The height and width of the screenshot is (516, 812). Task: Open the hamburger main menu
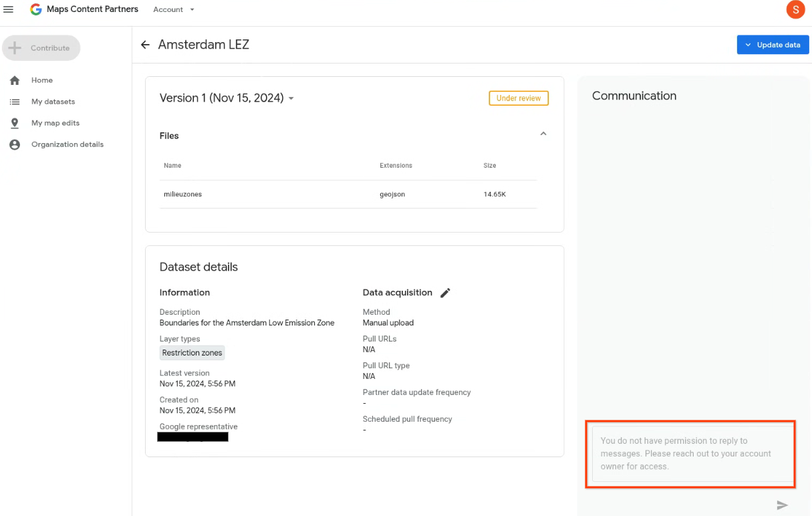9,9
